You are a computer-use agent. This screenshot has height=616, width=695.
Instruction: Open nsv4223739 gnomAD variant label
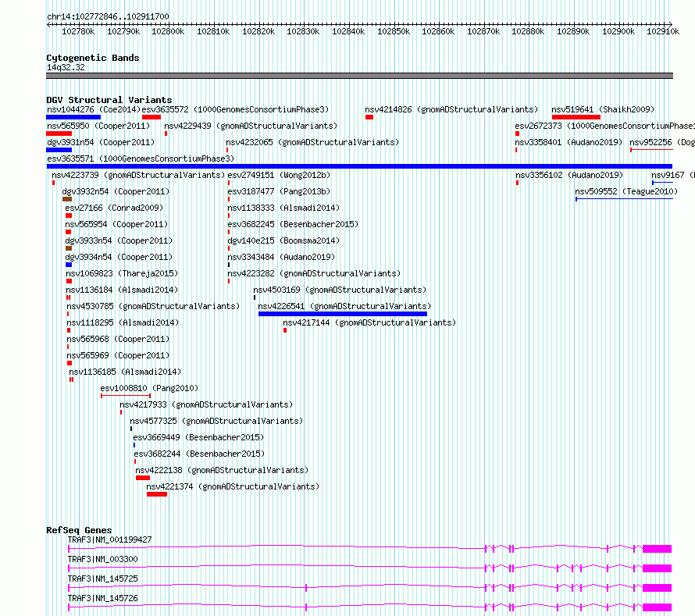(x=138, y=175)
